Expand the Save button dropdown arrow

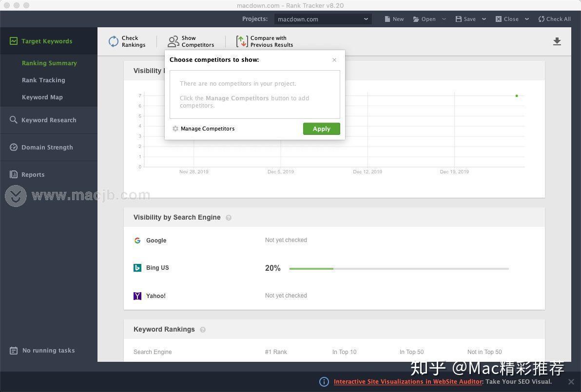click(x=484, y=19)
